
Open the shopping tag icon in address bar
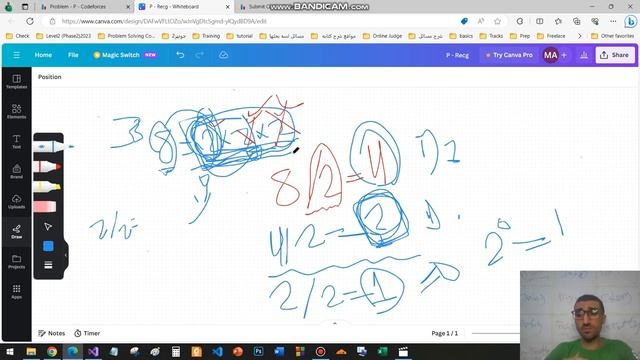pyautogui.click(x=464, y=21)
